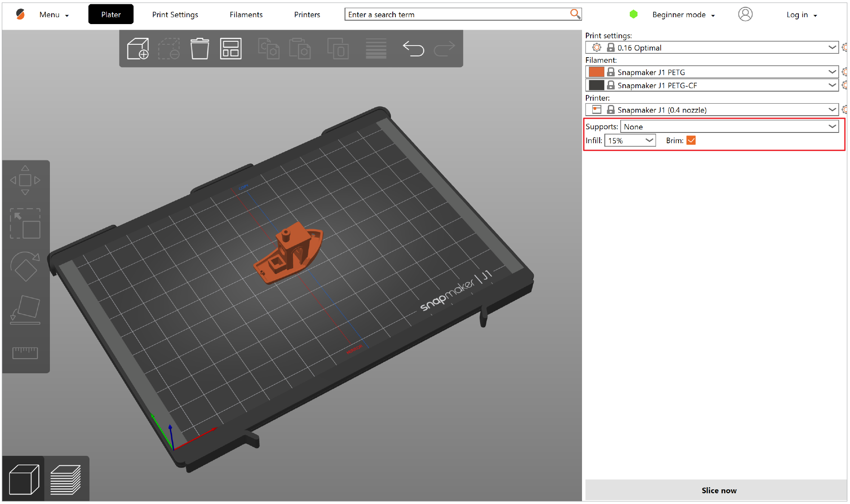The height and width of the screenshot is (504, 850).
Task: Select the Rotate tool in sidebar
Action: [25, 267]
